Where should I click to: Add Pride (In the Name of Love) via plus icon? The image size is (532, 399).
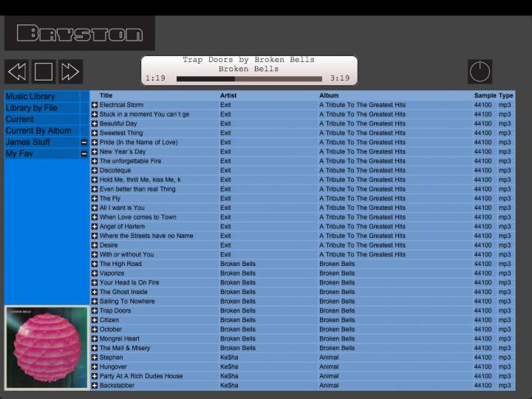[95, 143]
